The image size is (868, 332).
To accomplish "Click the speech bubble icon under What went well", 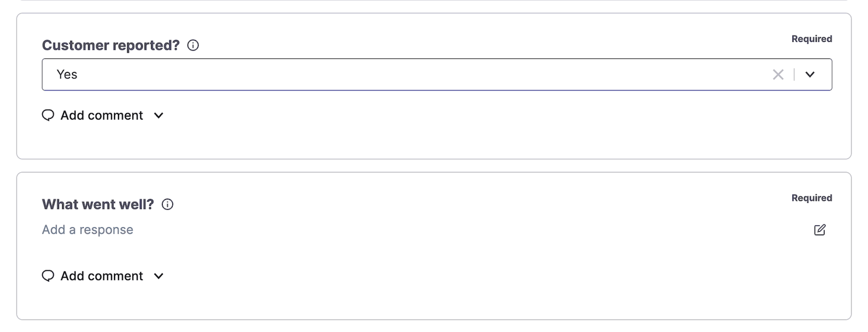I will [x=48, y=275].
